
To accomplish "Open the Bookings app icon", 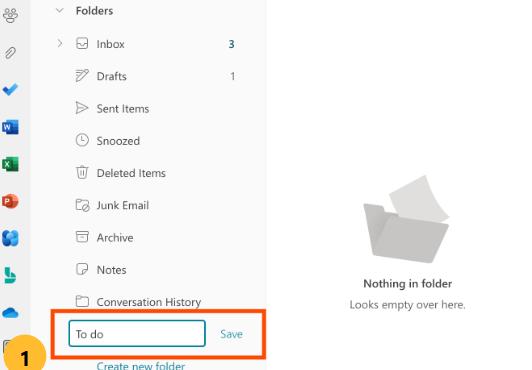I will click(10, 275).
